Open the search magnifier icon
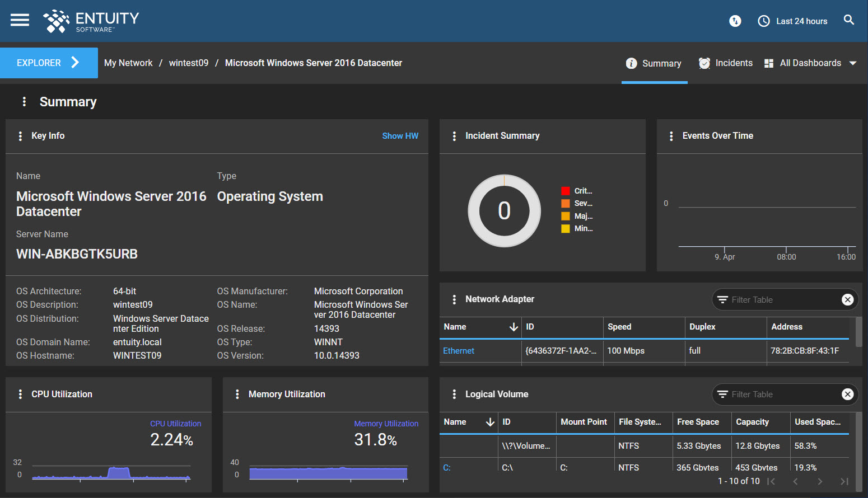Screen dimensions: 868x498 [x=849, y=20]
